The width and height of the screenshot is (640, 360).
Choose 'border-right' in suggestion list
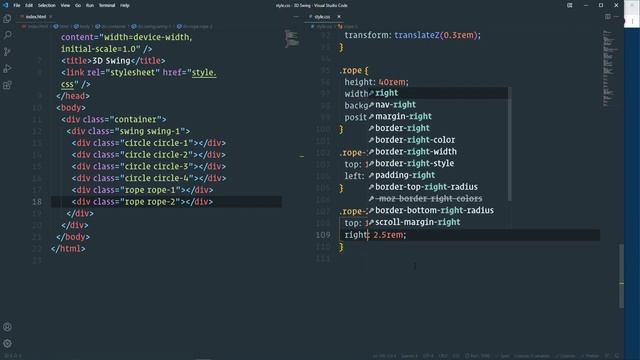coord(438,128)
